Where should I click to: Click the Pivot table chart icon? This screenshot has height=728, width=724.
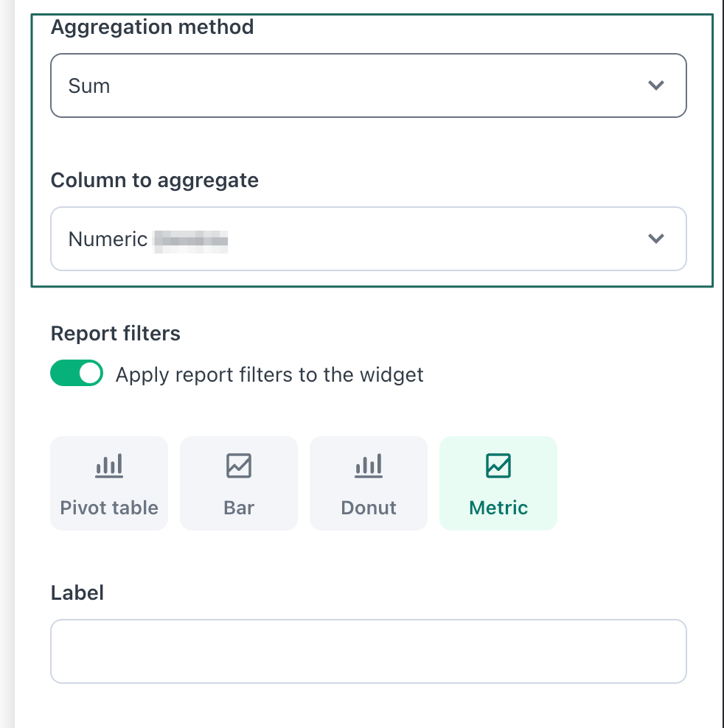109,466
